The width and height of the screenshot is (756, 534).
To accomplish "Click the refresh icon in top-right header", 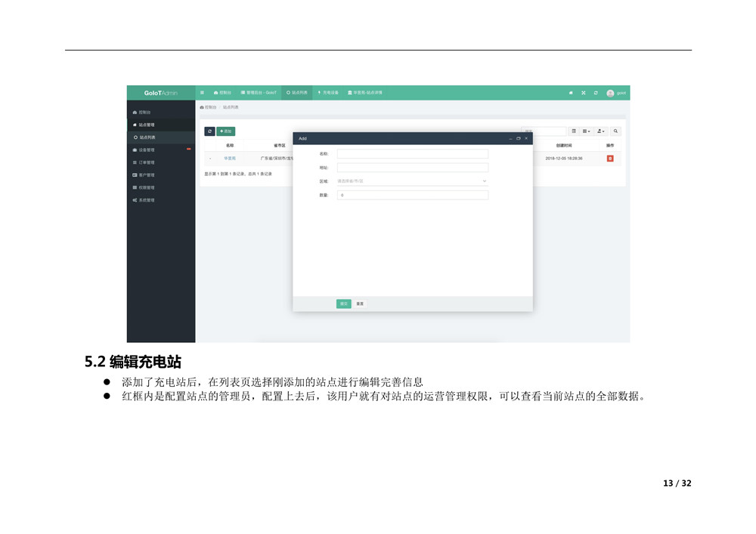I will [x=596, y=93].
